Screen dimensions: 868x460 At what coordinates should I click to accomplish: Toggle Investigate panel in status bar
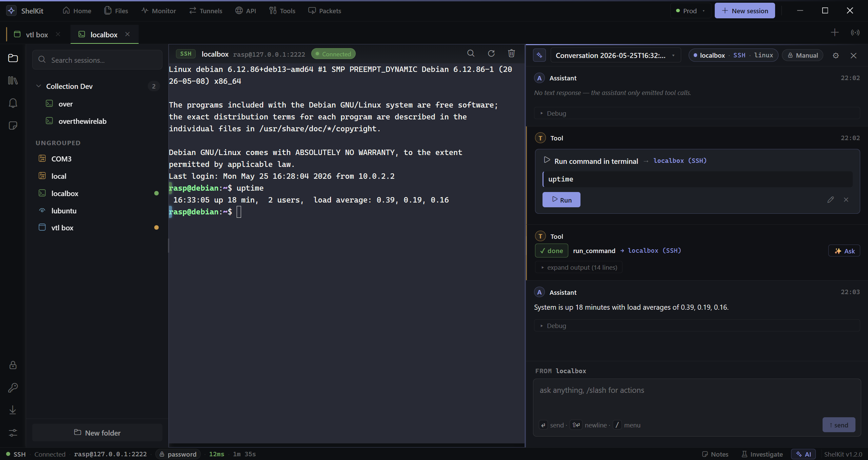(x=762, y=454)
